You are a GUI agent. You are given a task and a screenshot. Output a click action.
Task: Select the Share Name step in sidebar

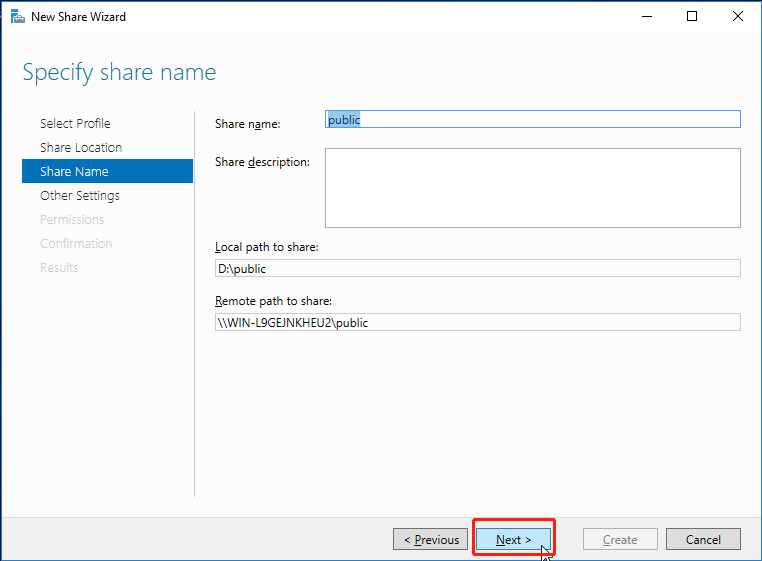(74, 171)
